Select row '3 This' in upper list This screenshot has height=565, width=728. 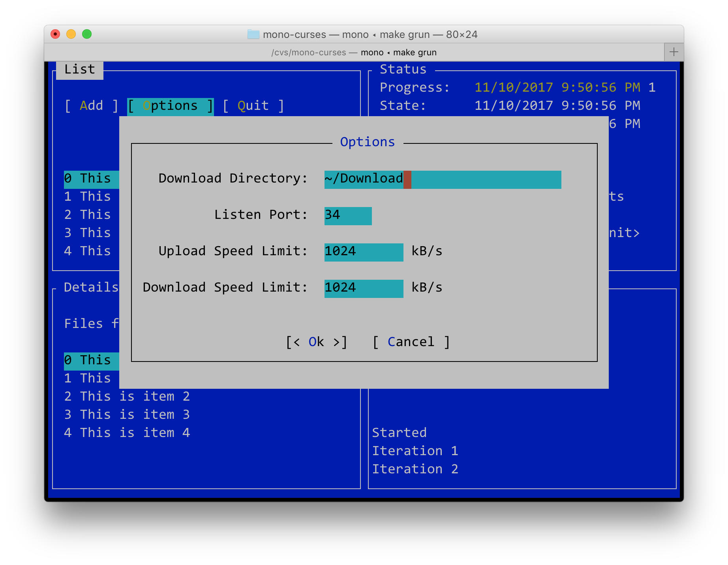pyautogui.click(x=87, y=233)
